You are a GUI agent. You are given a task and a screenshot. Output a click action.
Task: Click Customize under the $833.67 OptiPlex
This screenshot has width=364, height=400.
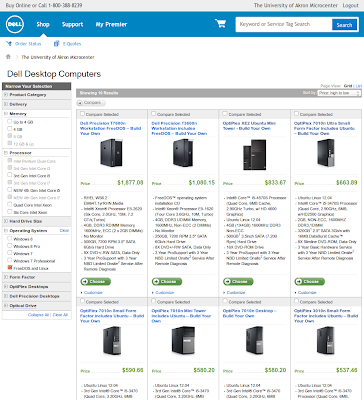coord(236,293)
